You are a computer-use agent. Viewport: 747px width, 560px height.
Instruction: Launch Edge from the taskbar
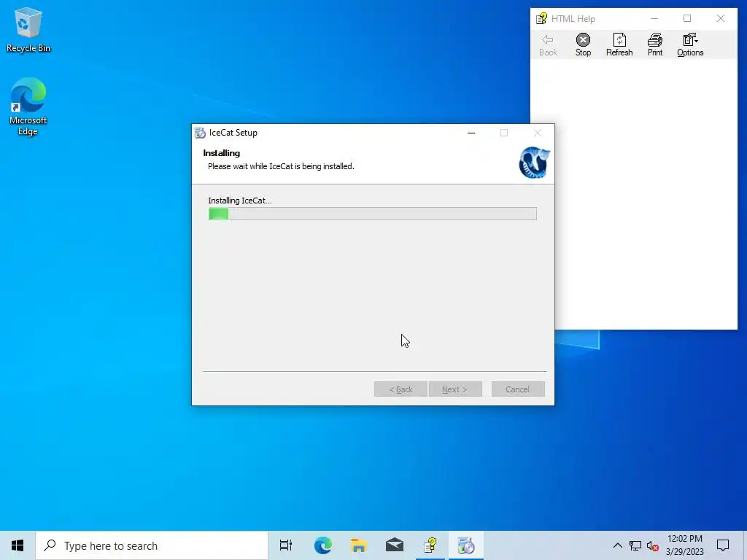click(322, 545)
